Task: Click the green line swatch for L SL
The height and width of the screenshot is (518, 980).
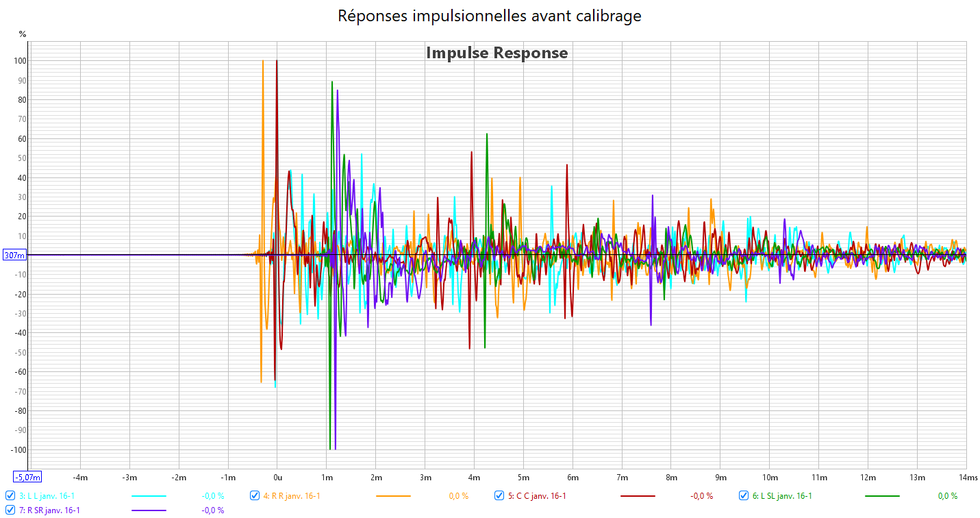Action: point(882,495)
